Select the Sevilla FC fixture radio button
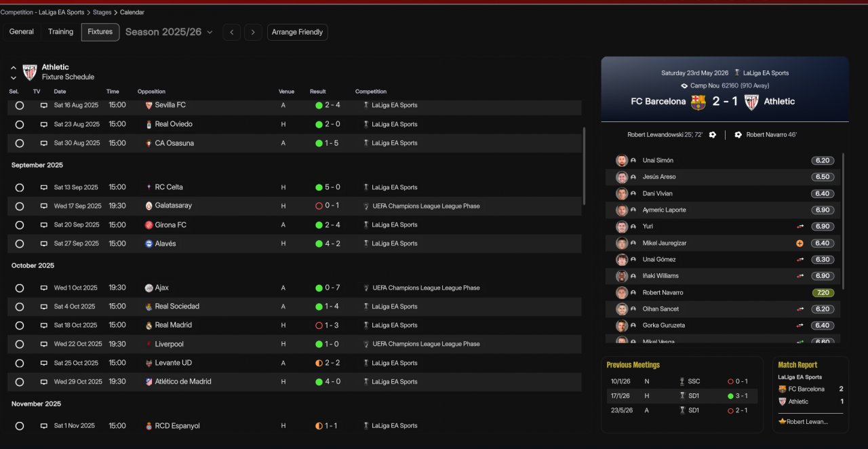868x449 pixels. pyautogui.click(x=19, y=106)
